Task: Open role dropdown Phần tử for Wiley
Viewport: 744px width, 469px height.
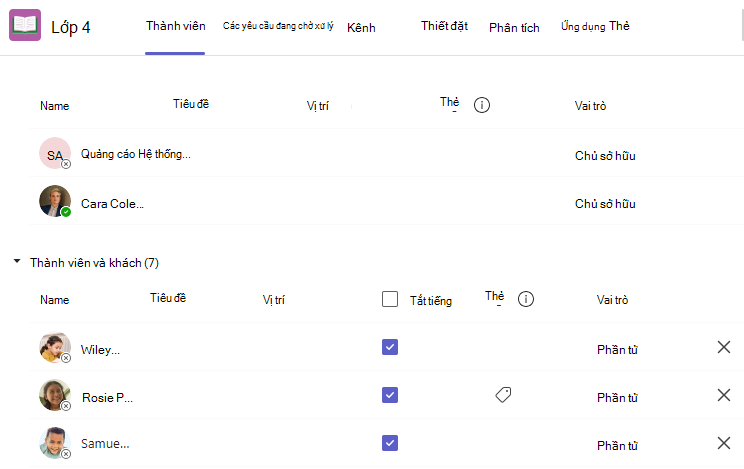Action: coord(617,350)
